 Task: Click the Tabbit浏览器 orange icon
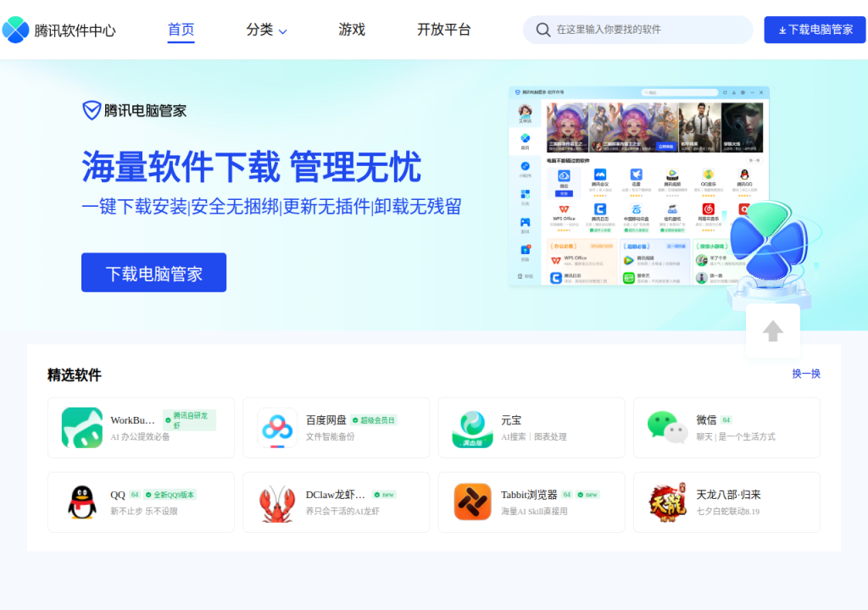(472, 502)
